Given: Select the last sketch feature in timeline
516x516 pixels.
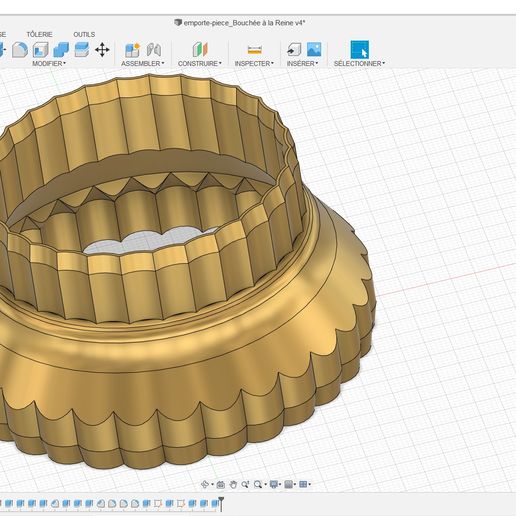Looking at the screenshot, I should [181, 503].
